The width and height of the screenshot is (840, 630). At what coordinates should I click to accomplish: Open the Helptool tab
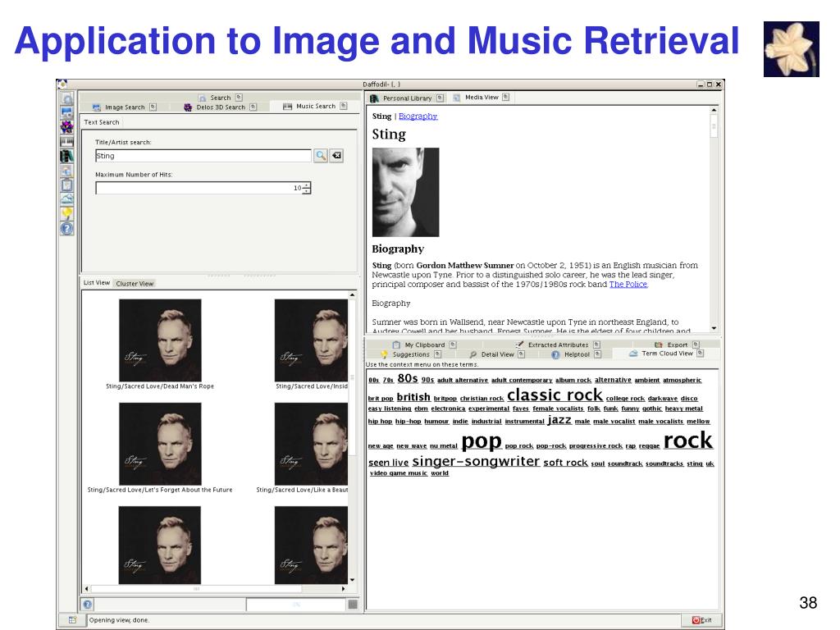click(576, 354)
